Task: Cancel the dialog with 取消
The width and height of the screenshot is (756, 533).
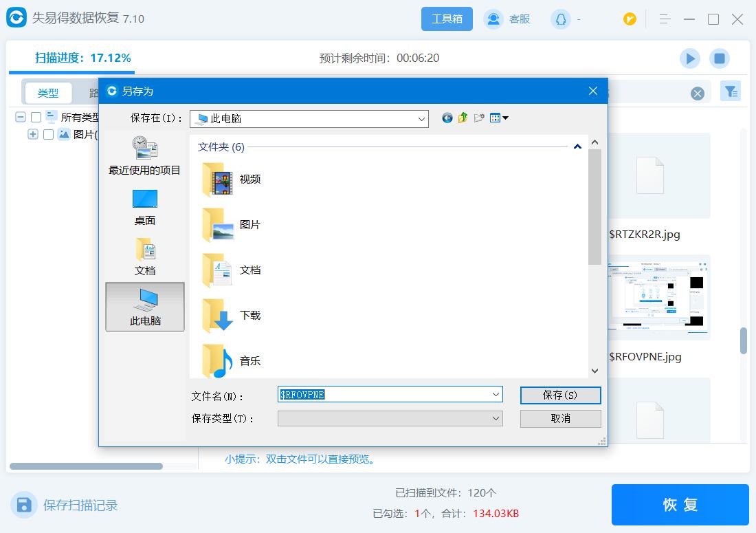Action: 560,418
